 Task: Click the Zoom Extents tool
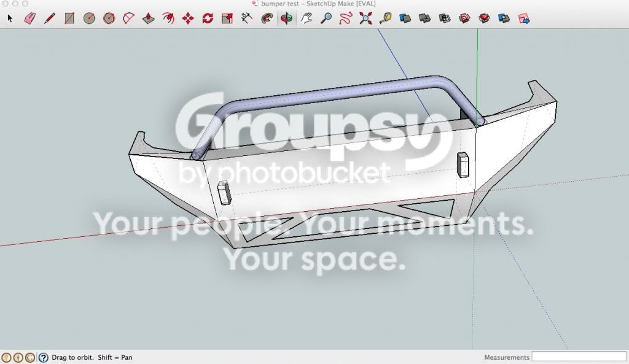(x=365, y=18)
